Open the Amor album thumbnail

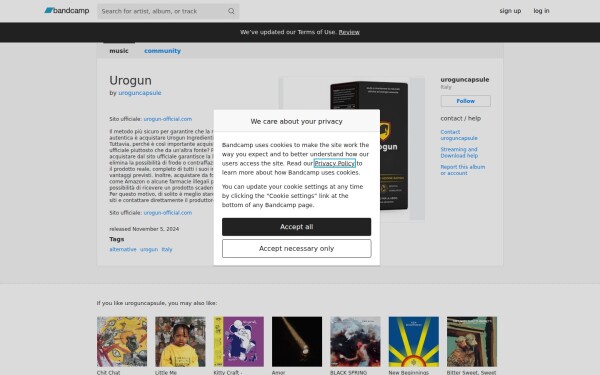tap(297, 342)
